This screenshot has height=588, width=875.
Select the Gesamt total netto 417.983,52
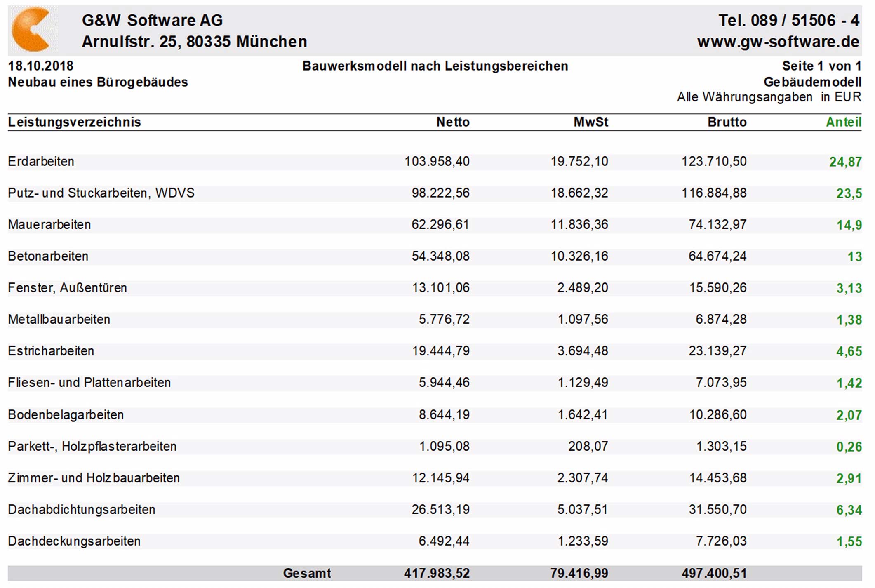click(437, 573)
